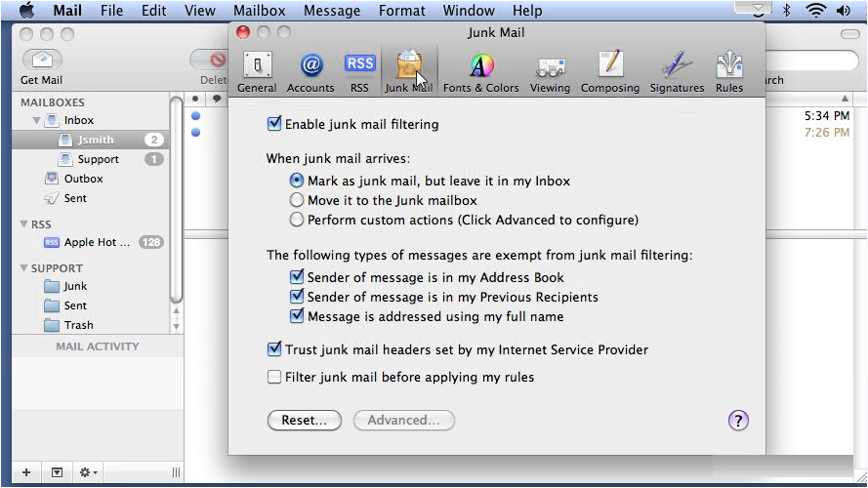Viewport: 868px width, 488px height.
Task: Open the Signatures preferences pane
Action: (x=677, y=72)
